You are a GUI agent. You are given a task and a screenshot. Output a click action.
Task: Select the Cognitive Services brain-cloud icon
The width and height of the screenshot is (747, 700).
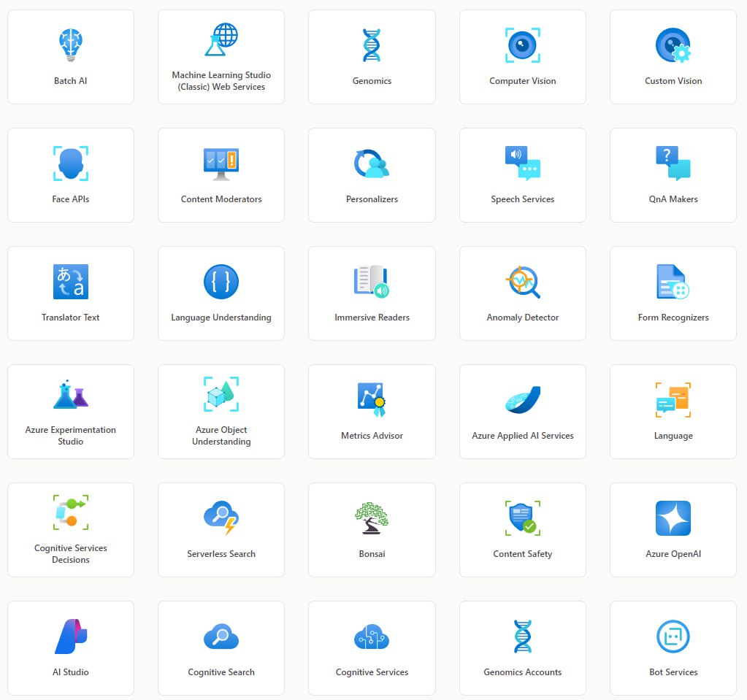coord(372,636)
